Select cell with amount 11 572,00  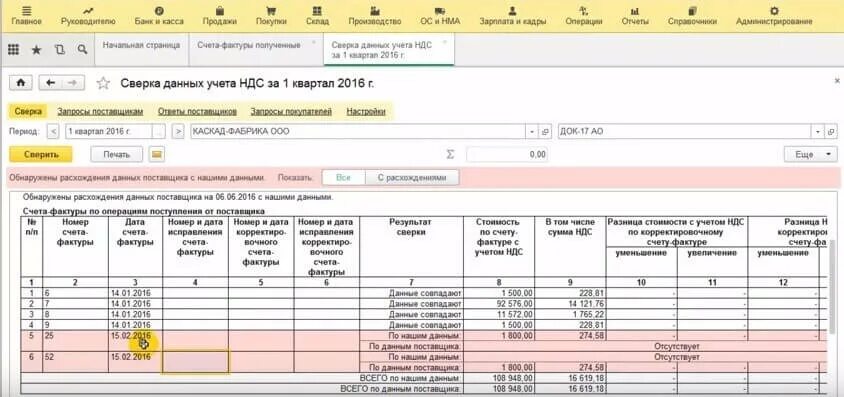click(x=499, y=314)
